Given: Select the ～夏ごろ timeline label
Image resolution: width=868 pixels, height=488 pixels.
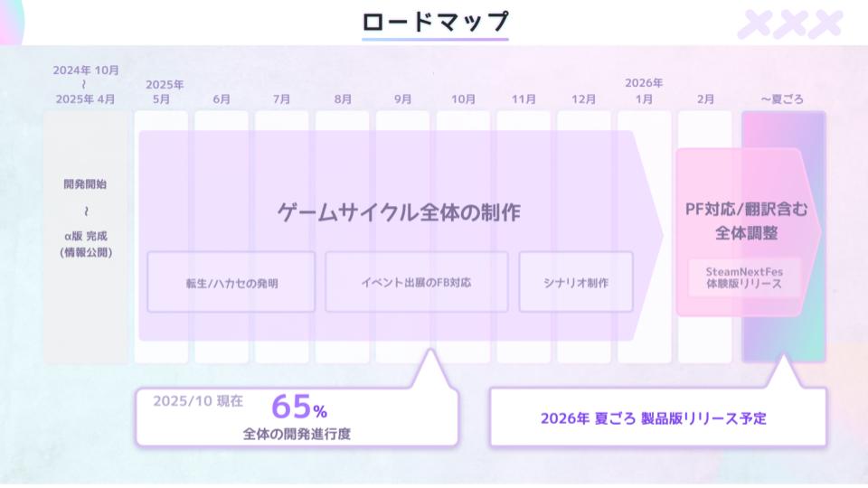Looking at the screenshot, I should tap(782, 99).
